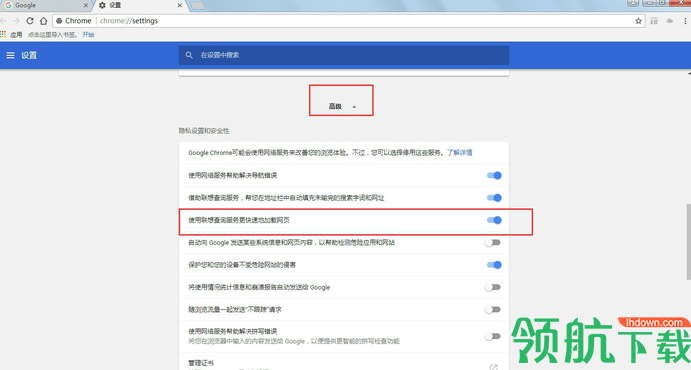Enable auto-send system info to Google switch
Screen dimensions: 691x370
[x=493, y=243]
